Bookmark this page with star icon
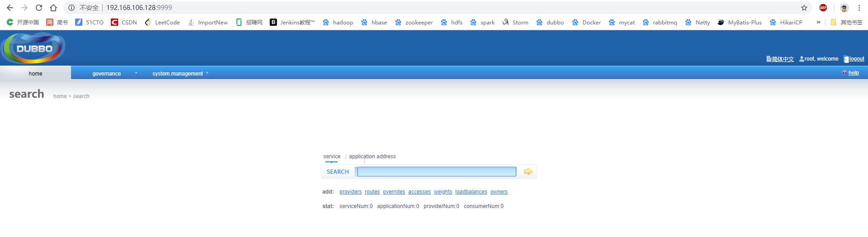The width and height of the screenshot is (868, 237). 804,8
